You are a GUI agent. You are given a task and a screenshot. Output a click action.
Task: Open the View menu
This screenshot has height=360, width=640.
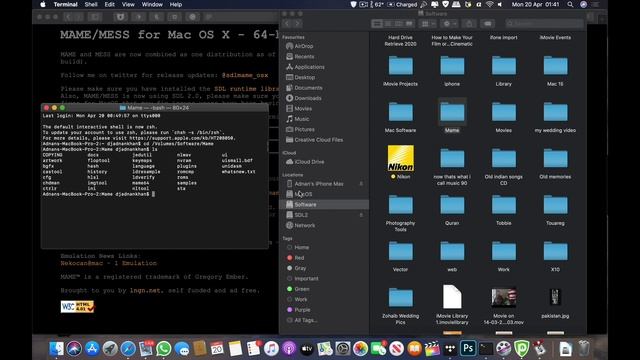128,4
